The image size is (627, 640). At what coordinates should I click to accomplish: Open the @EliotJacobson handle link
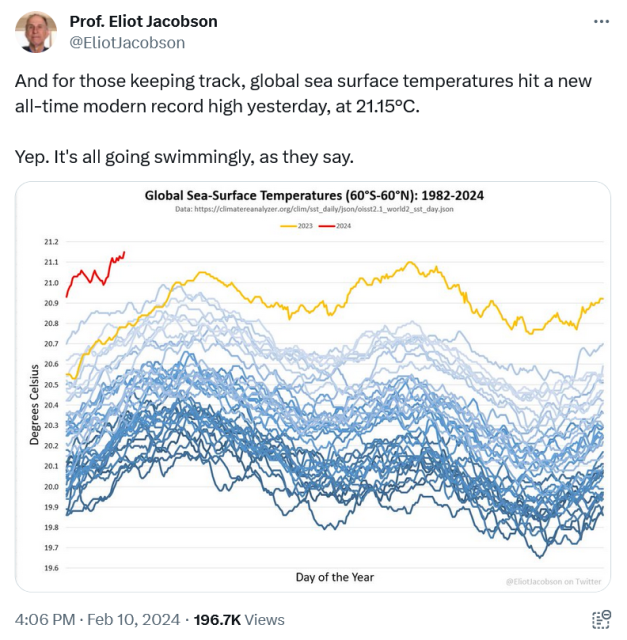127,43
